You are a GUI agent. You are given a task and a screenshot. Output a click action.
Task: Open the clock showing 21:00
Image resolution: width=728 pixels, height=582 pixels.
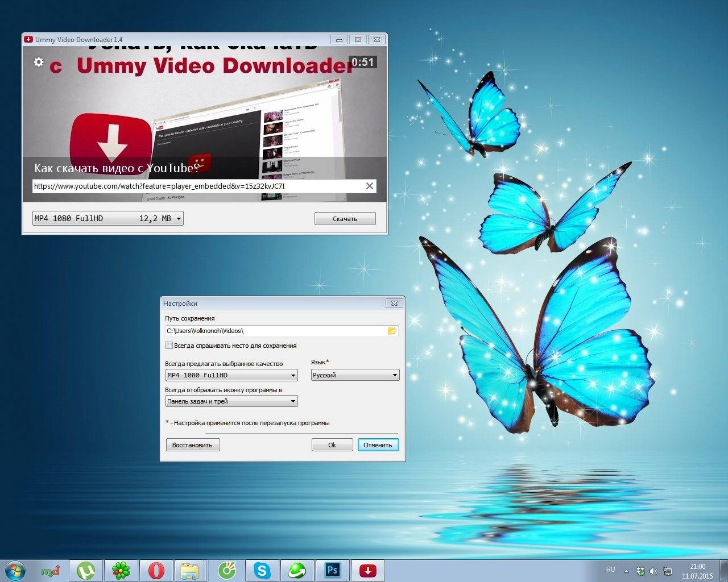point(697,571)
